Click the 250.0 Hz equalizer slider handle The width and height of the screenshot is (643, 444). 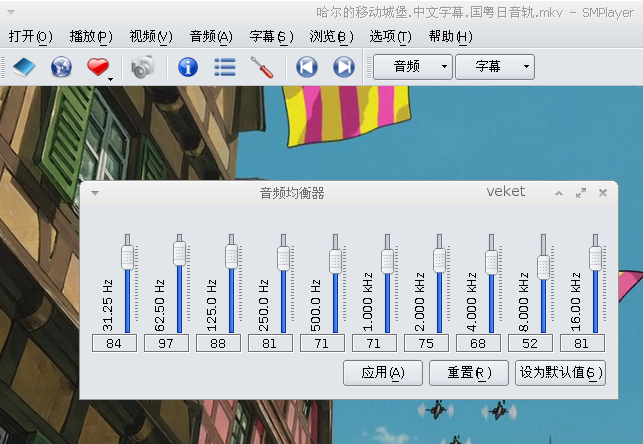[283, 258]
